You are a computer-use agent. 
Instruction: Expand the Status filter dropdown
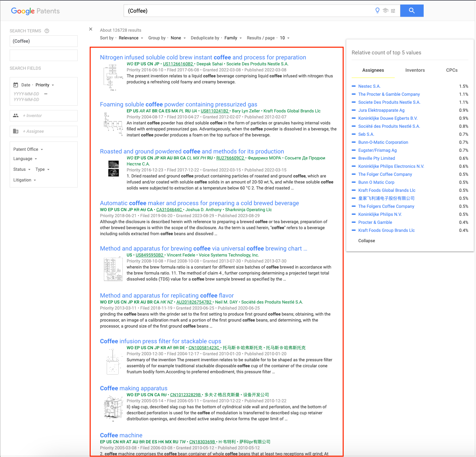[22, 169]
